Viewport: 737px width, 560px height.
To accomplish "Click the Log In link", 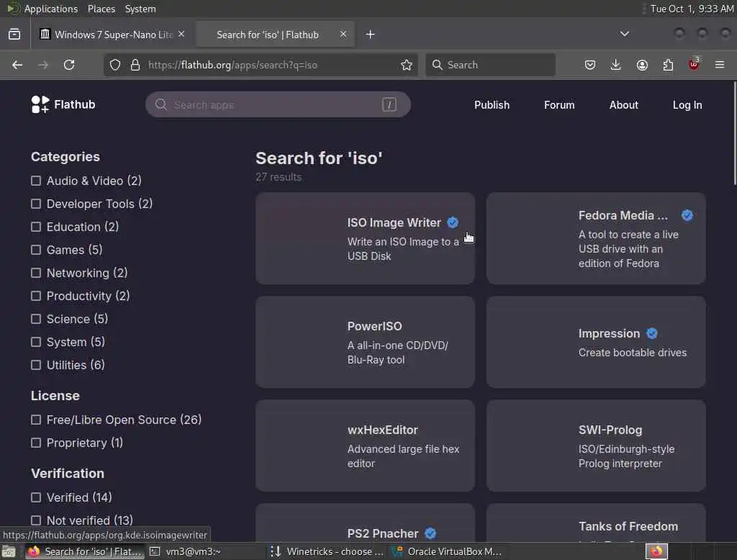I will click(687, 105).
